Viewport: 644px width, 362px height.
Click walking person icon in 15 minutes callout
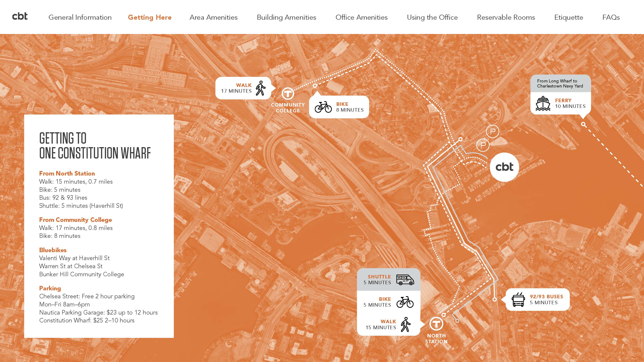point(405,324)
